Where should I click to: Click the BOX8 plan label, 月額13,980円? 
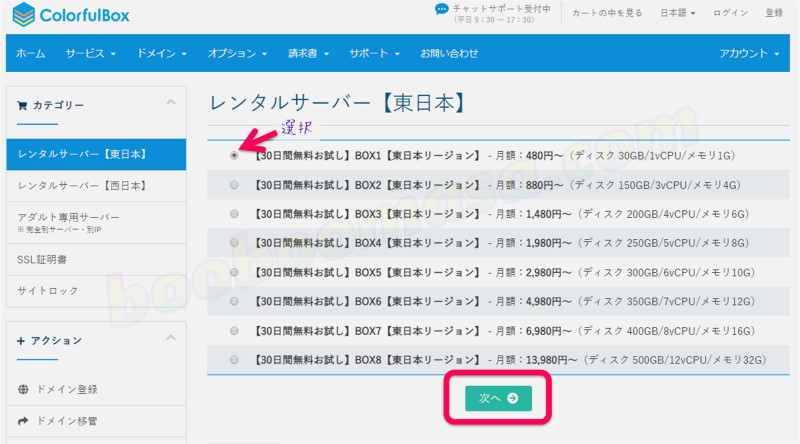tap(510, 360)
